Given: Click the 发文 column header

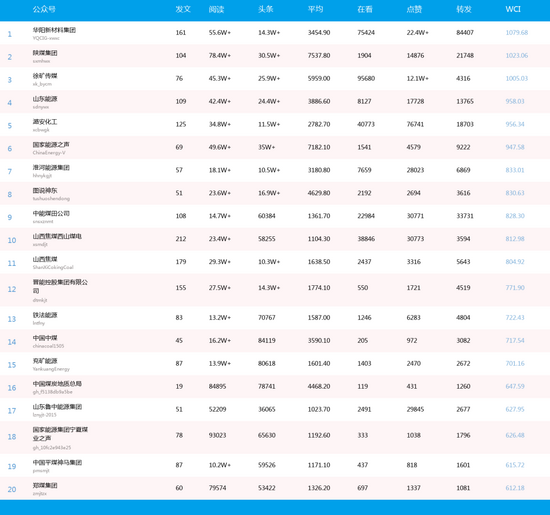Looking at the screenshot, I should coord(183,9).
